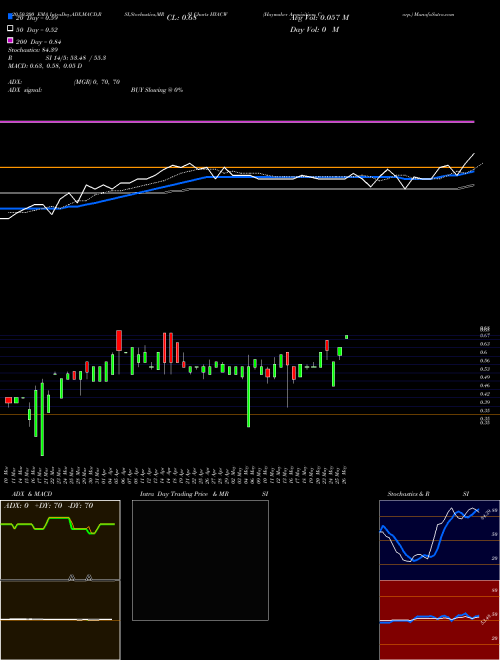Click the white 50 Day legend swatch
The width and height of the screenshot is (500, 660).
pos(10,29)
